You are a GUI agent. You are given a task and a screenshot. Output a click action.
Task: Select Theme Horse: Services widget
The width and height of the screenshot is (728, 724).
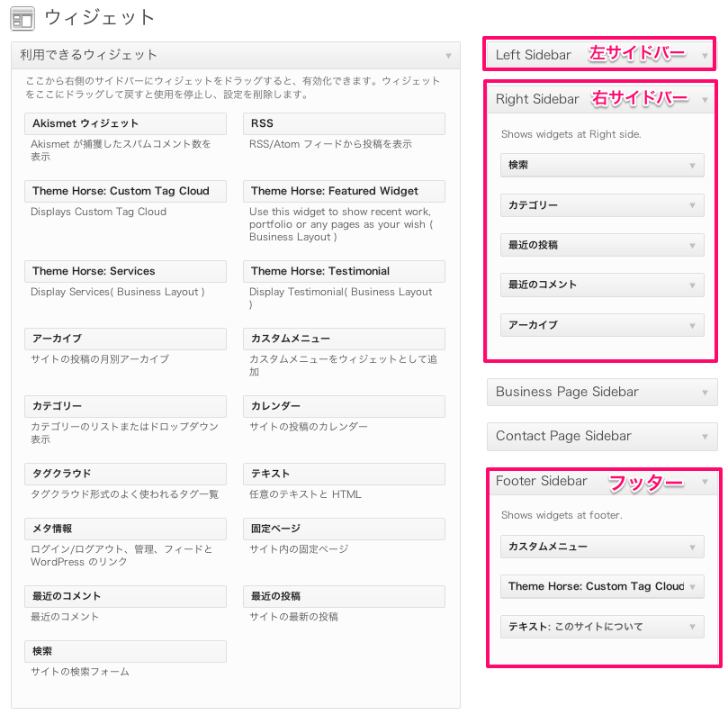point(125,271)
